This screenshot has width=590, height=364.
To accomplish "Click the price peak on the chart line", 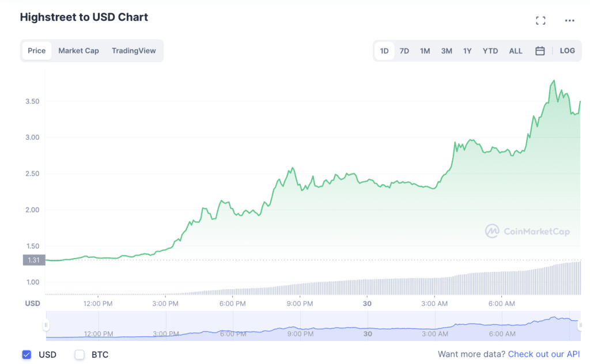I will coord(554,81).
